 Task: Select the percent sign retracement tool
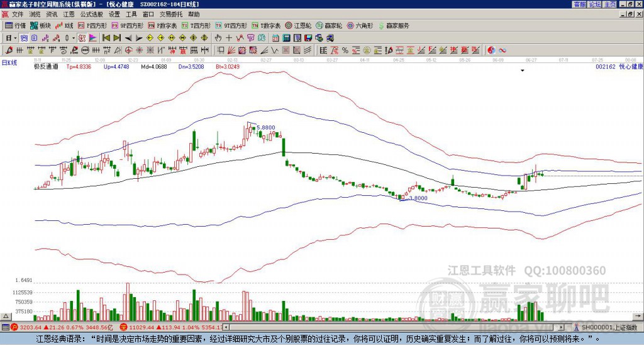click(x=345, y=50)
